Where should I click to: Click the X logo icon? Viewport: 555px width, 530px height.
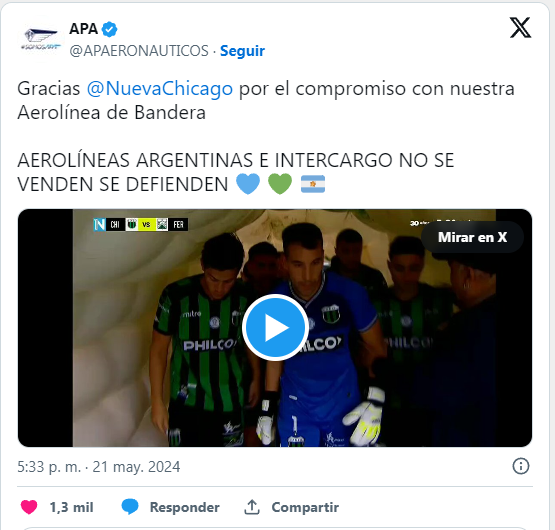tap(520, 27)
